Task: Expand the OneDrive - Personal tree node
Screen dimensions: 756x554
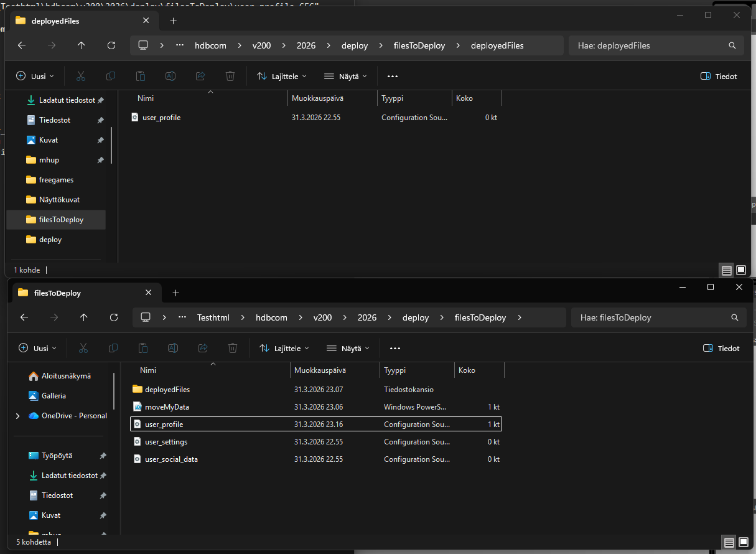Action: click(x=17, y=416)
